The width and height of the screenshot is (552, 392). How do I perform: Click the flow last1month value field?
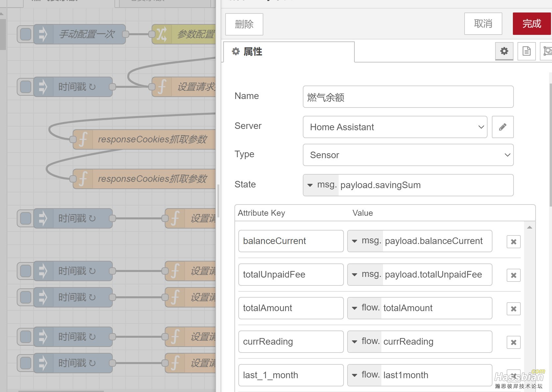pyautogui.click(x=436, y=375)
